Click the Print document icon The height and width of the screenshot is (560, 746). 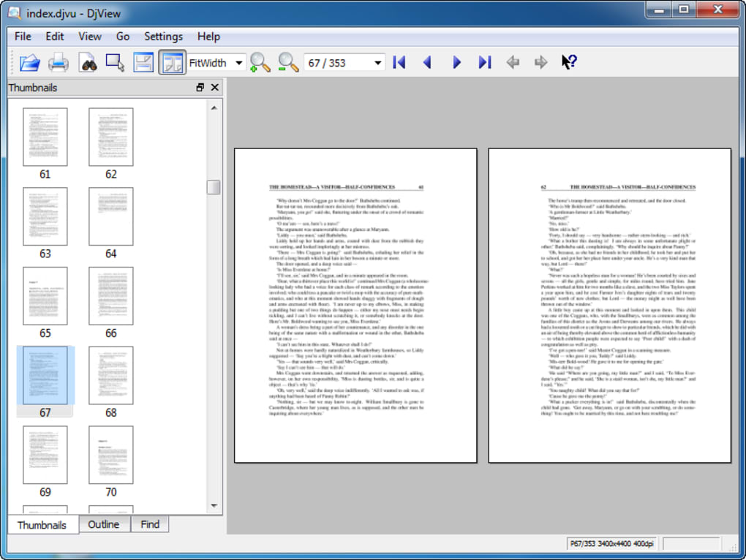pyautogui.click(x=59, y=63)
